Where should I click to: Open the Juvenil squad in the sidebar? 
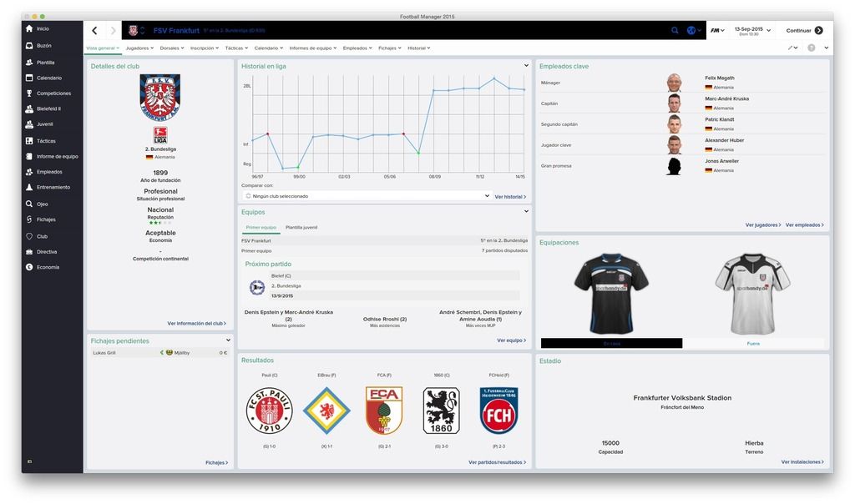pyautogui.click(x=39, y=124)
